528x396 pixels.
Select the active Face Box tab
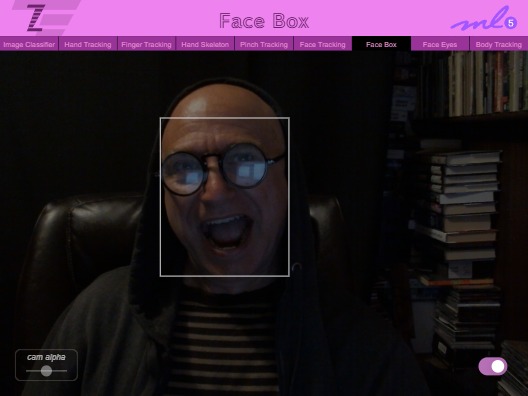pyautogui.click(x=381, y=44)
